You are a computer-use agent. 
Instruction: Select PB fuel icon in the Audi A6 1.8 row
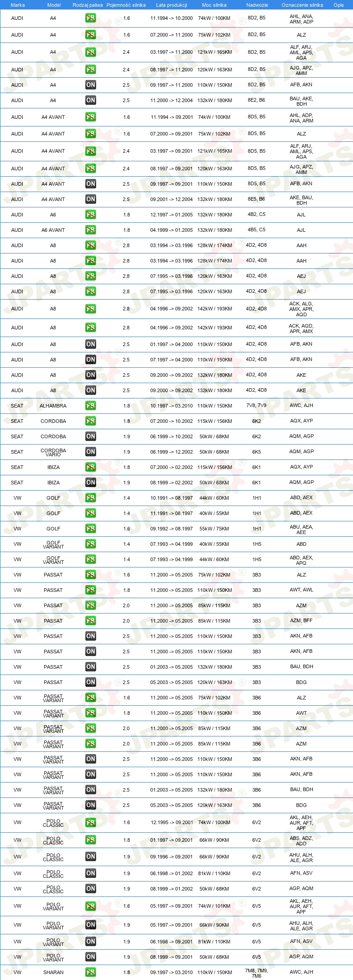(91, 215)
